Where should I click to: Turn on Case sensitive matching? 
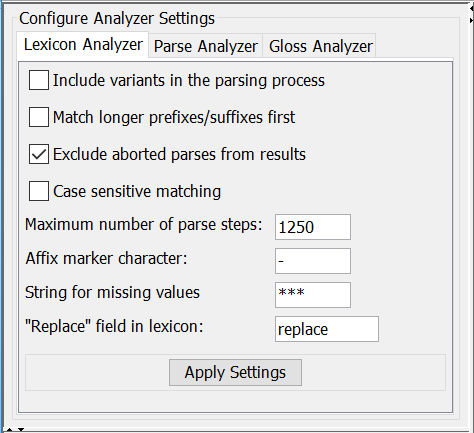point(39,191)
